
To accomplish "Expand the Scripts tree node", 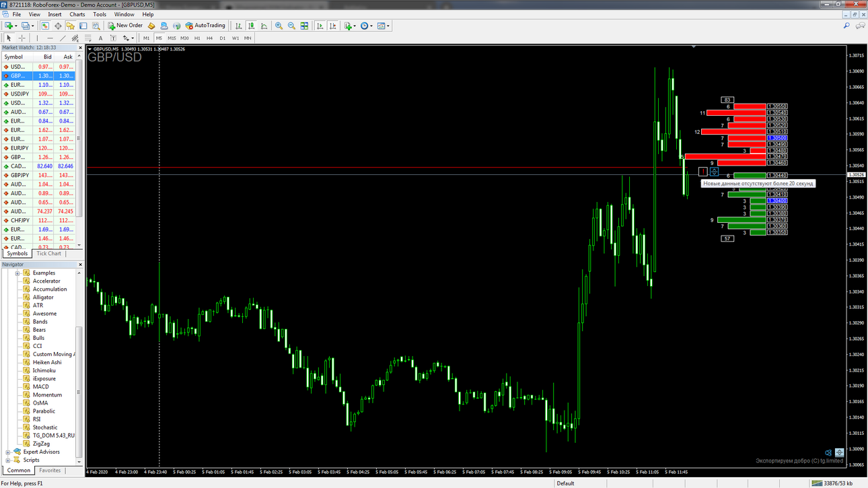I will [8, 460].
